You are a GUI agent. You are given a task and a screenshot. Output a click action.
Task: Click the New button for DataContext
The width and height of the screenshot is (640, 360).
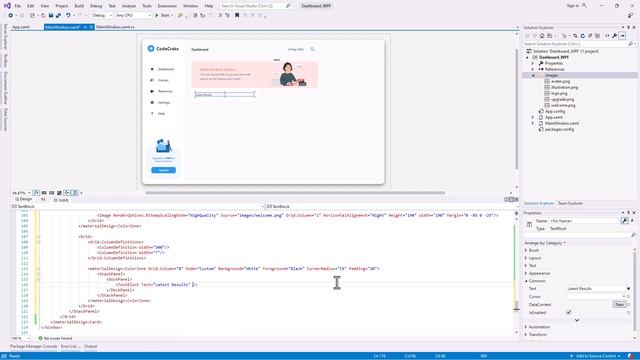click(x=619, y=304)
